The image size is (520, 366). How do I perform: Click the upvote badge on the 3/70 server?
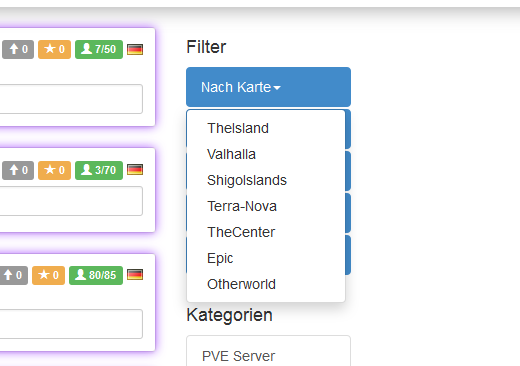pyautogui.click(x=18, y=170)
